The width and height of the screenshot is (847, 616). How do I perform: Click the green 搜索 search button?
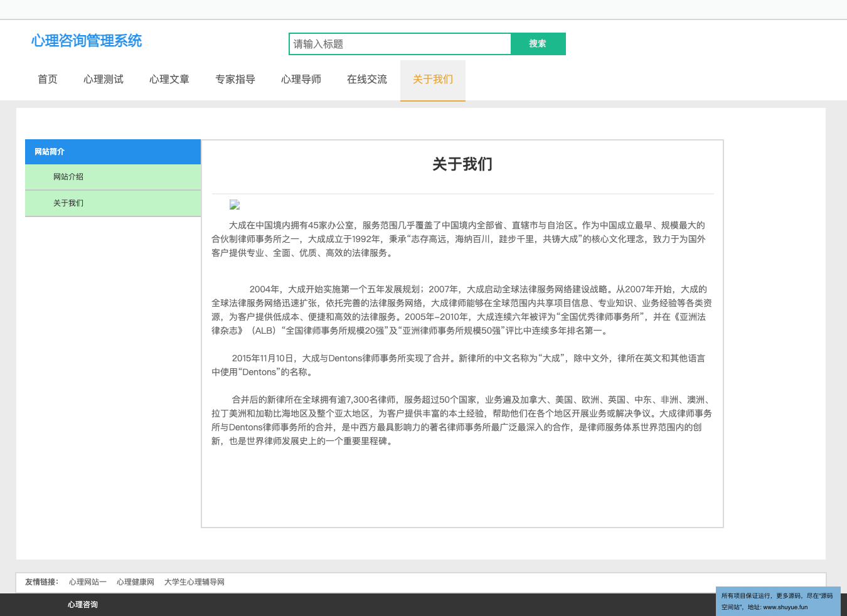click(538, 44)
